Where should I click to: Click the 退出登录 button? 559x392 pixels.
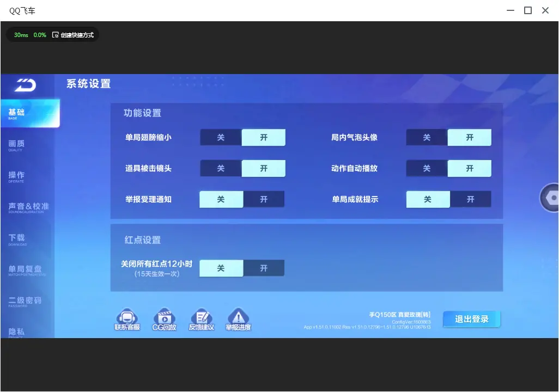(x=472, y=319)
